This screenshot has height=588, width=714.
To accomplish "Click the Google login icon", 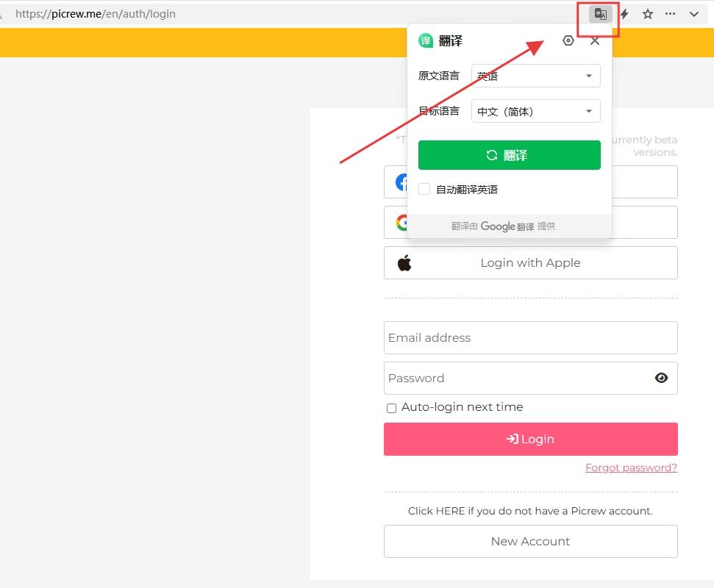I will point(401,223).
